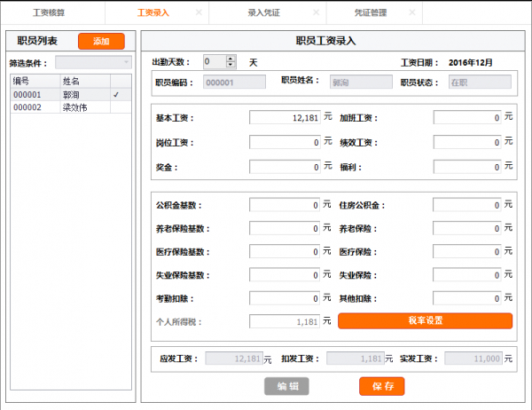Screen dimensions: 532x410
Task: Increase 出勤天数 with up arrow
Action: click(x=231, y=59)
